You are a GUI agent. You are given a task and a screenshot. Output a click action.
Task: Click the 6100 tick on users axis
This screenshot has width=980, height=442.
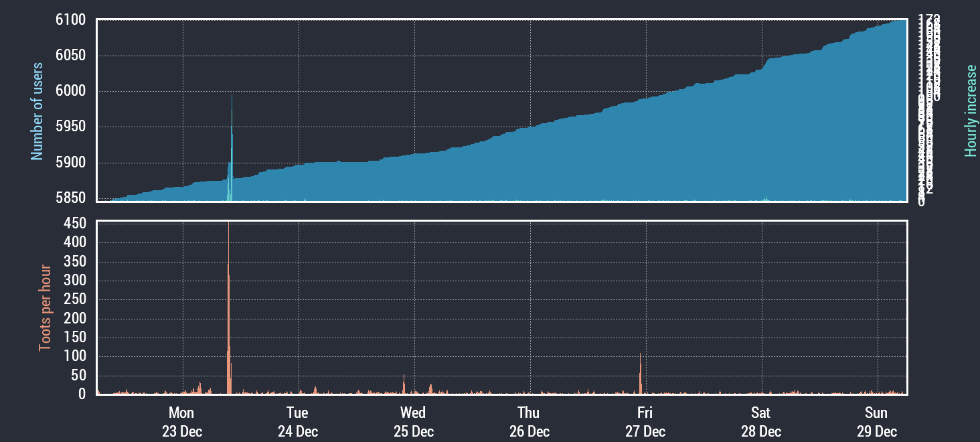[70, 20]
